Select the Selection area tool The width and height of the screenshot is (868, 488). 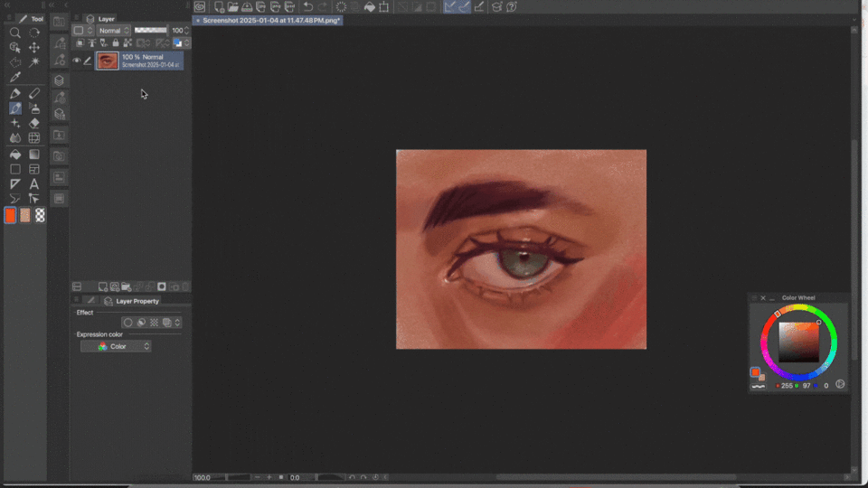click(15, 62)
